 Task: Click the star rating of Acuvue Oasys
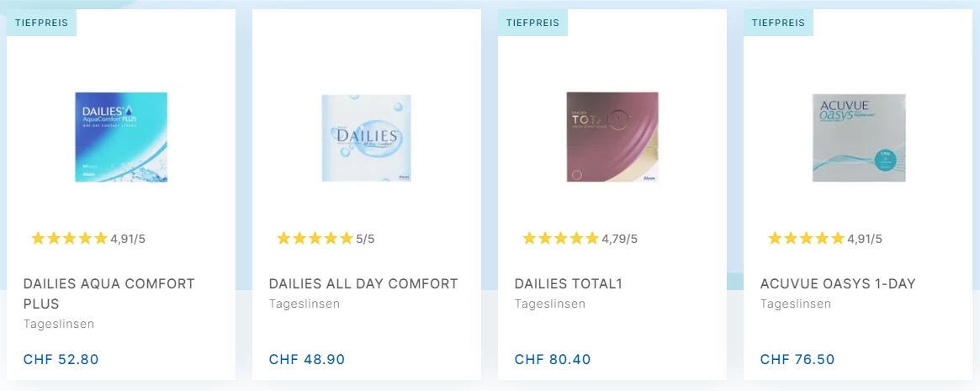click(x=825, y=238)
